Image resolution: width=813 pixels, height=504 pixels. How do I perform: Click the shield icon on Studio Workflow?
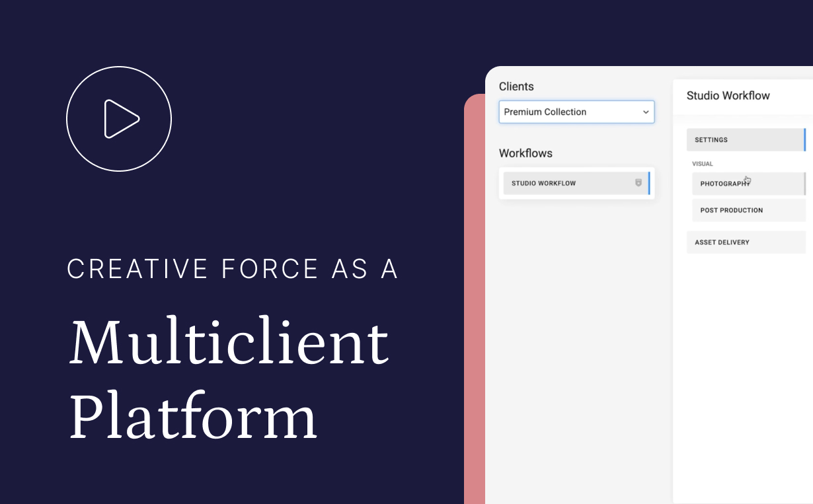pos(639,183)
